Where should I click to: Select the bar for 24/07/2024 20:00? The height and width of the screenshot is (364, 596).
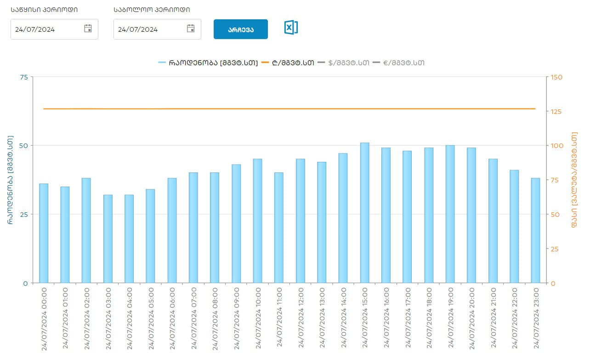point(471,215)
